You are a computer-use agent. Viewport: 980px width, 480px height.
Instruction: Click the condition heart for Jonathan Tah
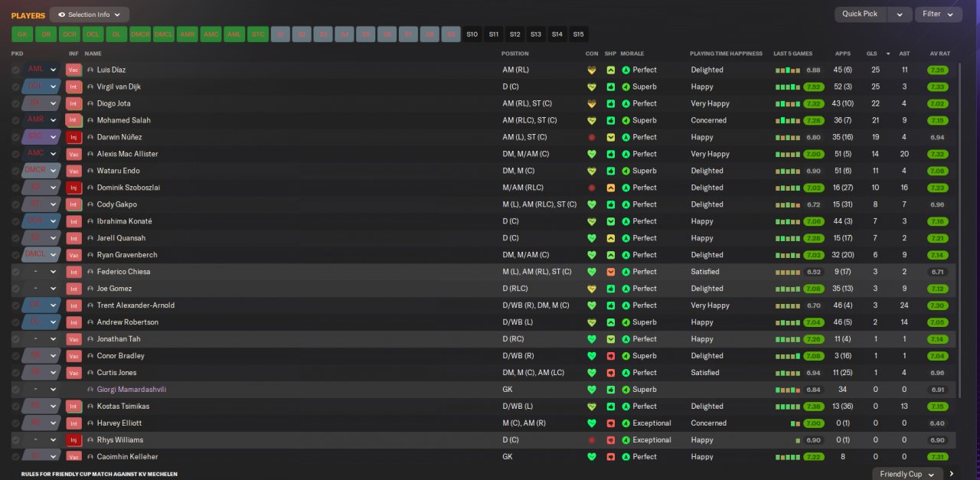point(591,339)
